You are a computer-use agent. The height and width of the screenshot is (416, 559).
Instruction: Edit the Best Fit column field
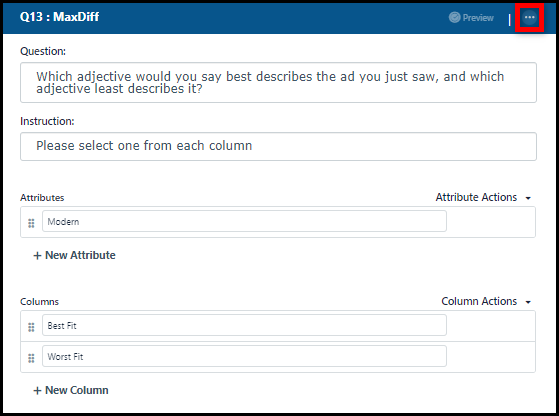[x=244, y=325]
